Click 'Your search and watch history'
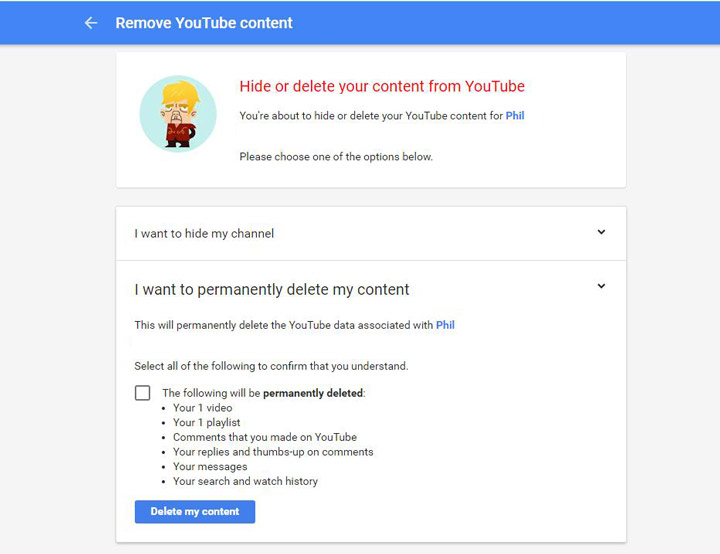This screenshot has width=720, height=554. pyautogui.click(x=245, y=481)
